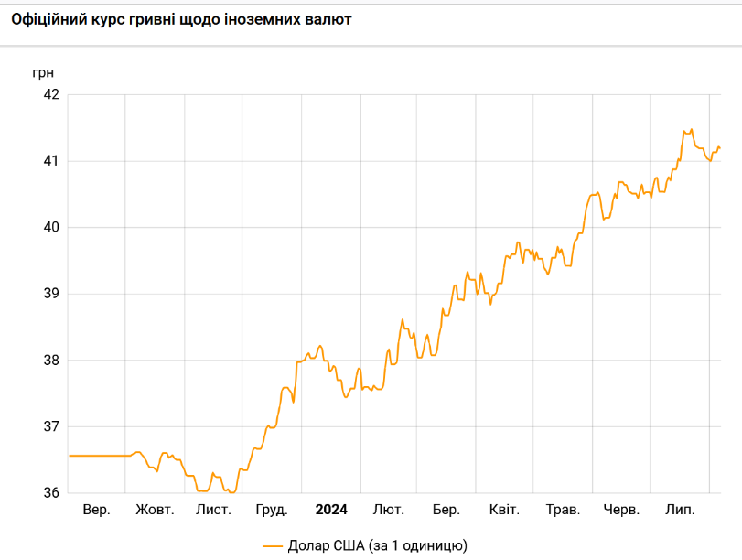This screenshot has width=742, height=560.
Task: Select the 42 value on the y-axis
Action: pyautogui.click(x=51, y=94)
